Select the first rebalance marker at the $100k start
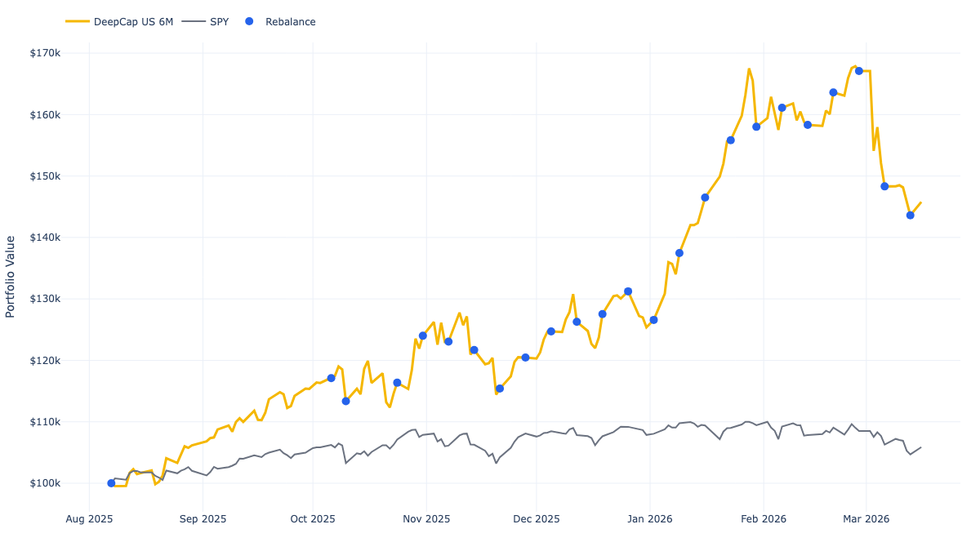 point(109,482)
